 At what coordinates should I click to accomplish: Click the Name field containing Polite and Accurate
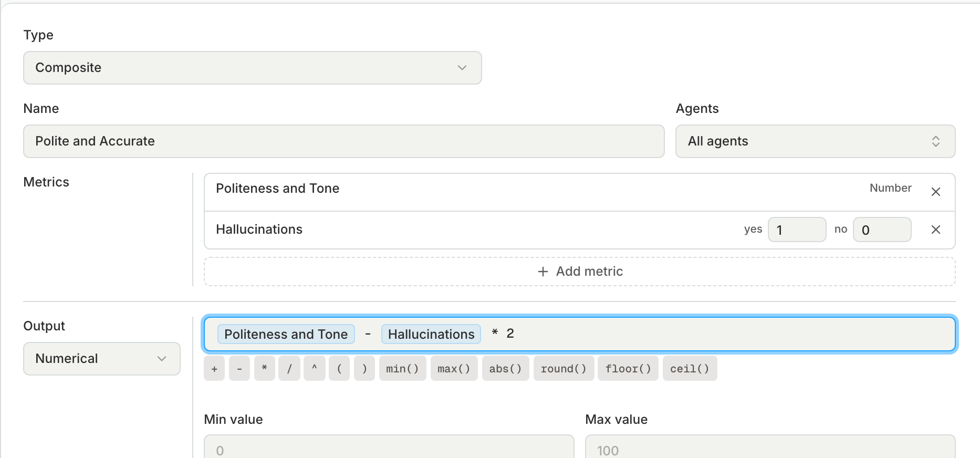(x=344, y=141)
